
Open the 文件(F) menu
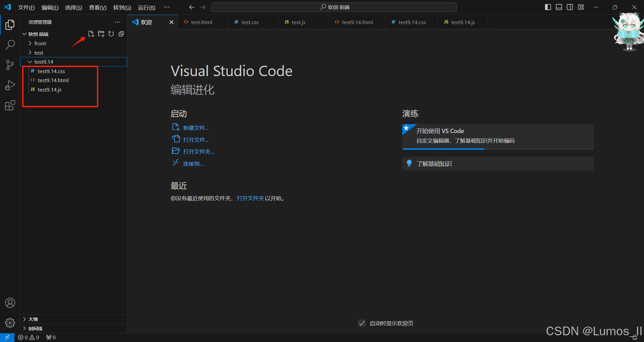[26, 7]
